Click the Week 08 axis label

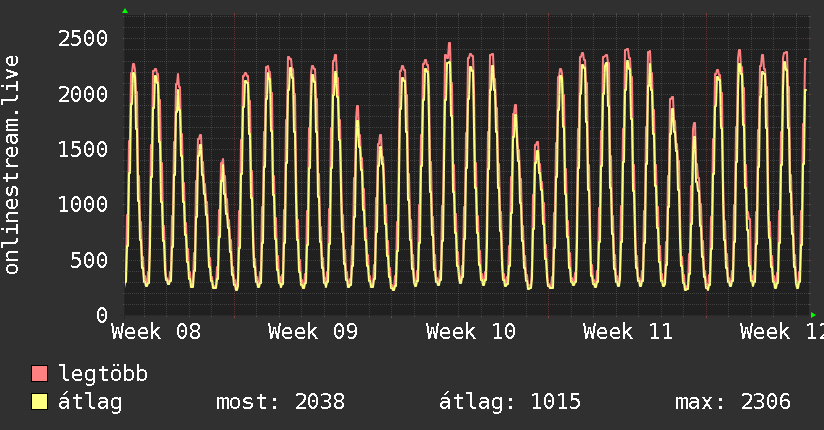(x=156, y=332)
